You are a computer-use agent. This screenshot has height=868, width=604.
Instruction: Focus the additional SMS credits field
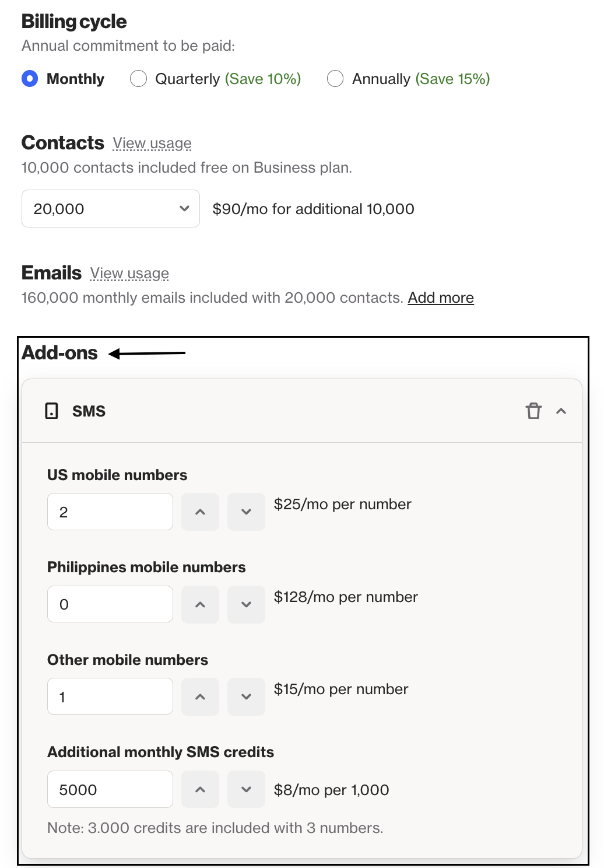tap(110, 789)
